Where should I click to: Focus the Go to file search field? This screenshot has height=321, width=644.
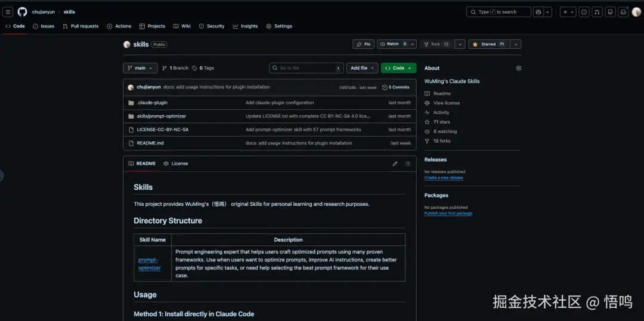pyautogui.click(x=306, y=68)
